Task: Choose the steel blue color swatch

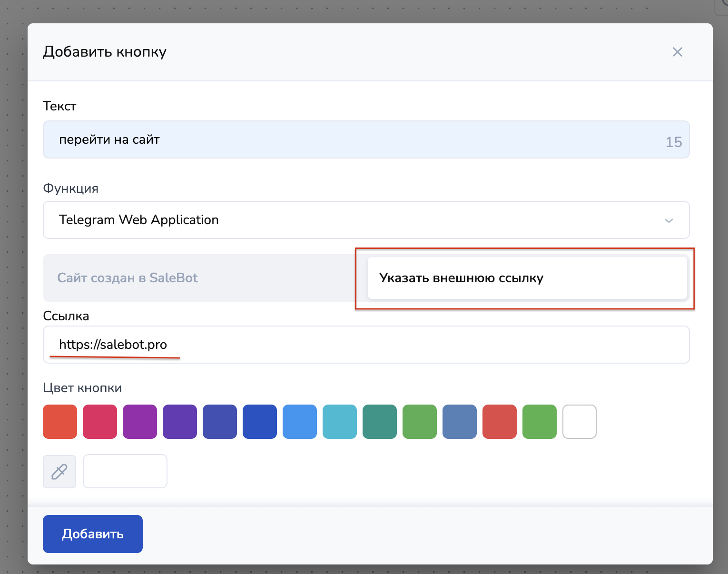Action: (x=460, y=422)
